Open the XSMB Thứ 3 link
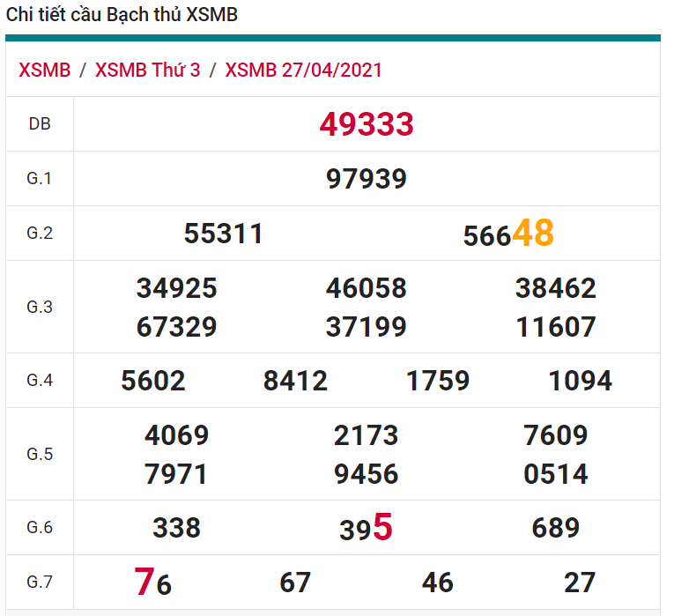 pyautogui.click(x=147, y=71)
